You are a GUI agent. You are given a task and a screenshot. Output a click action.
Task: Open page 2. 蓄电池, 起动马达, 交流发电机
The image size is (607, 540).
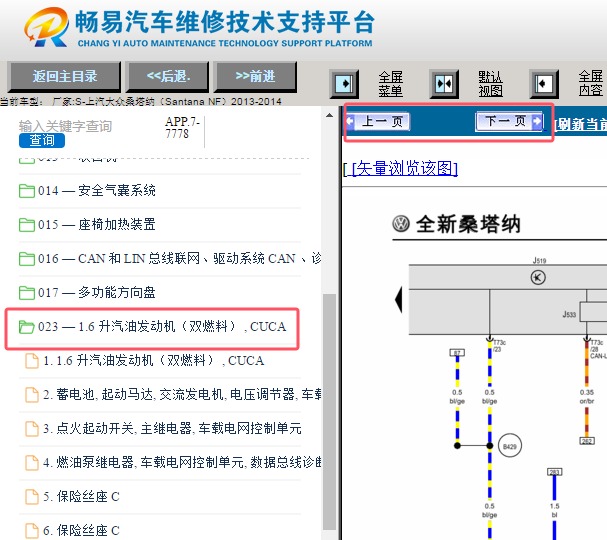click(182, 394)
